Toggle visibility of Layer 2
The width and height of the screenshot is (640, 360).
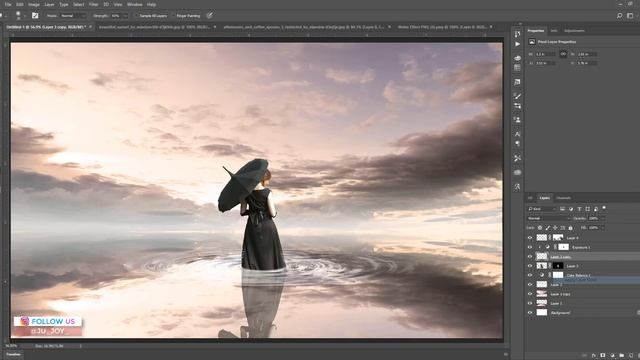(530, 285)
